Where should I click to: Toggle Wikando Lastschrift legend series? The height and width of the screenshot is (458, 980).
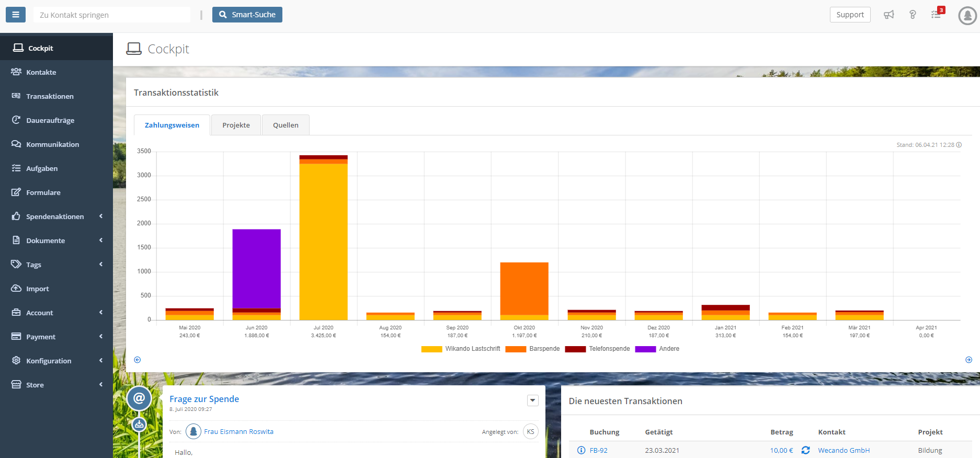tap(461, 349)
